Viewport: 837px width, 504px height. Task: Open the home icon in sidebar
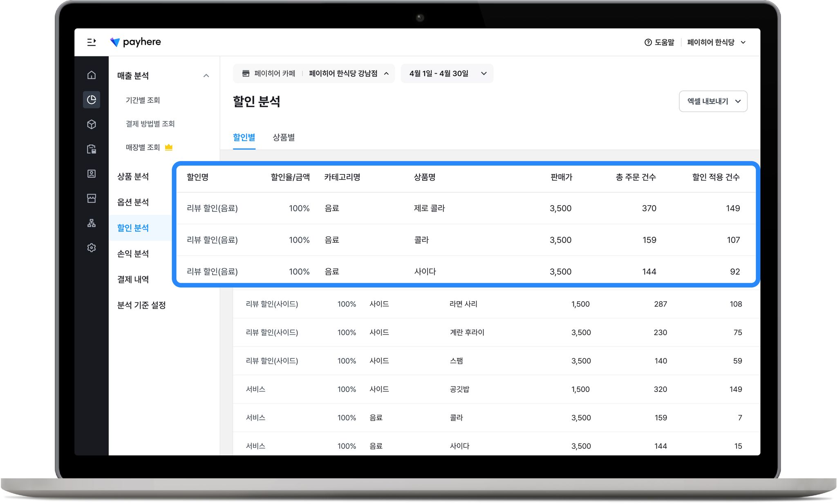point(92,75)
